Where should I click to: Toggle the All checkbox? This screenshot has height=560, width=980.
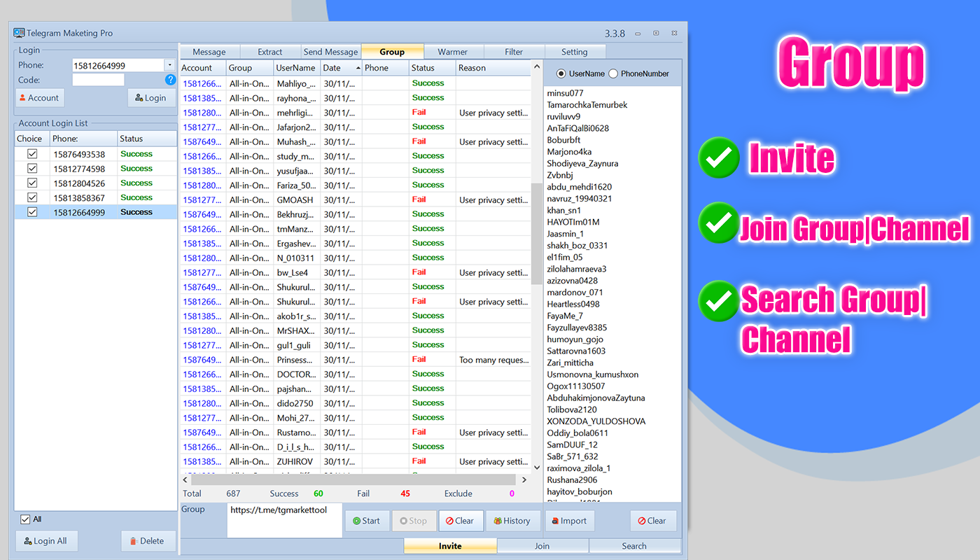(x=25, y=519)
